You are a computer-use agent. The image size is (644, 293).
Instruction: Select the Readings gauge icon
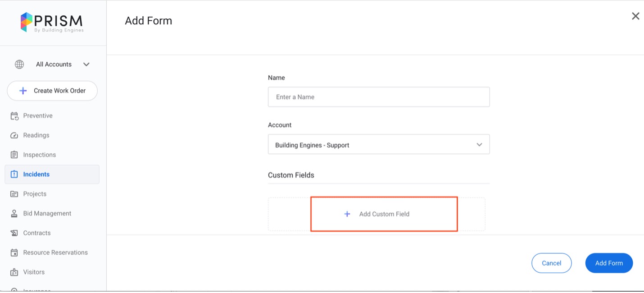[x=14, y=135]
